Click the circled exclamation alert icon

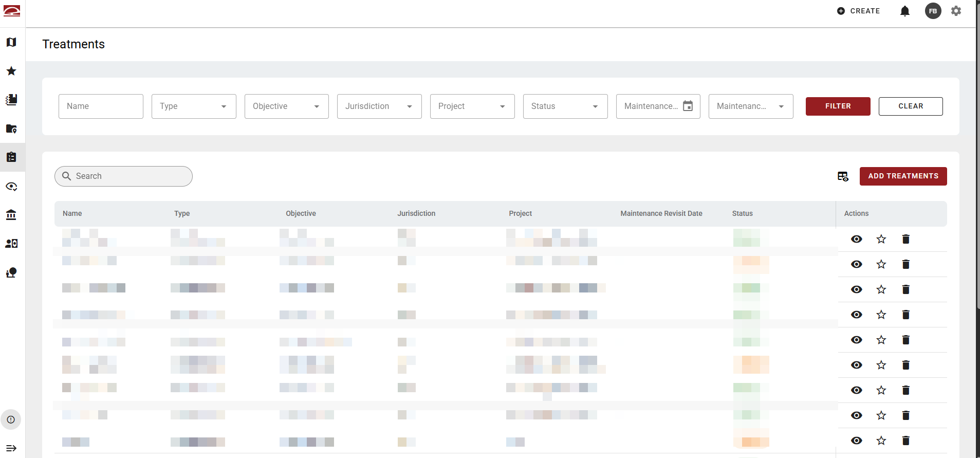11,419
